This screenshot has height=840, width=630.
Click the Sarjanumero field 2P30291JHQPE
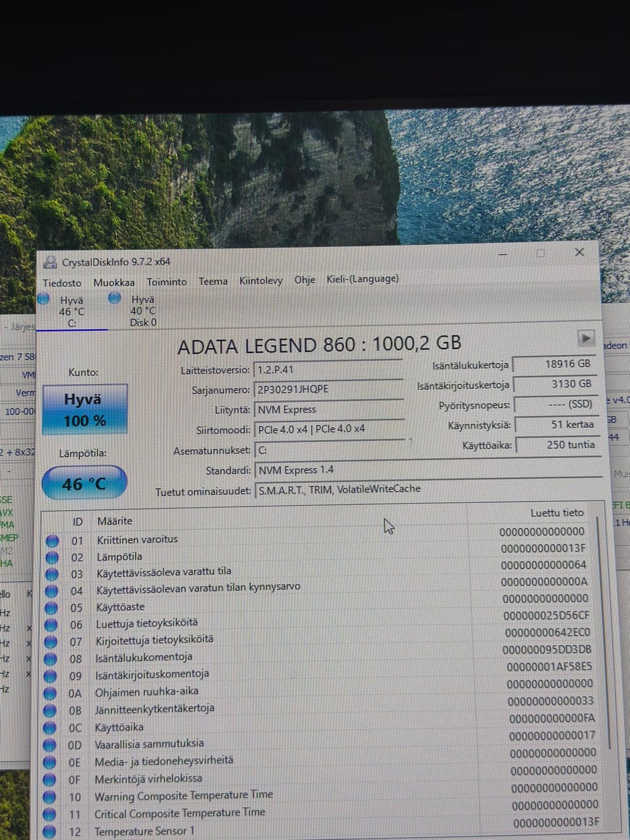[328, 389]
